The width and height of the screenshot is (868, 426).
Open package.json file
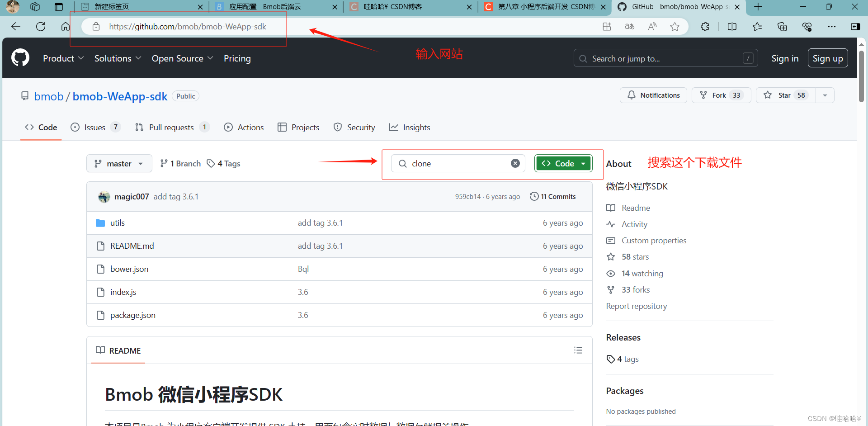coord(133,315)
